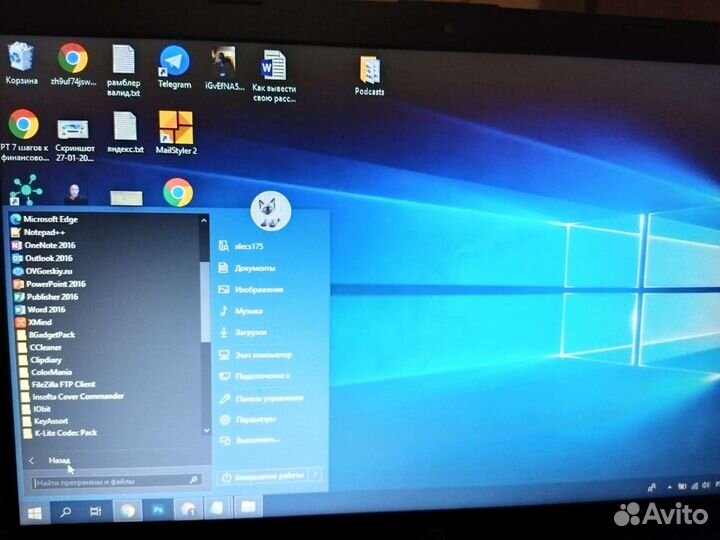Launch Publisher 2016 from the start menu
720x540 pixels.
coord(46,297)
